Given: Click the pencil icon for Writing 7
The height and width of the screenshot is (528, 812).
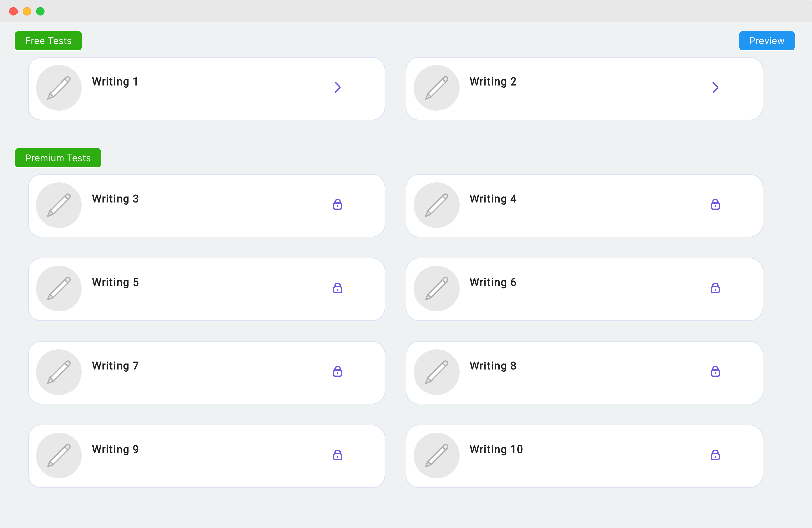Looking at the screenshot, I should coord(59,372).
